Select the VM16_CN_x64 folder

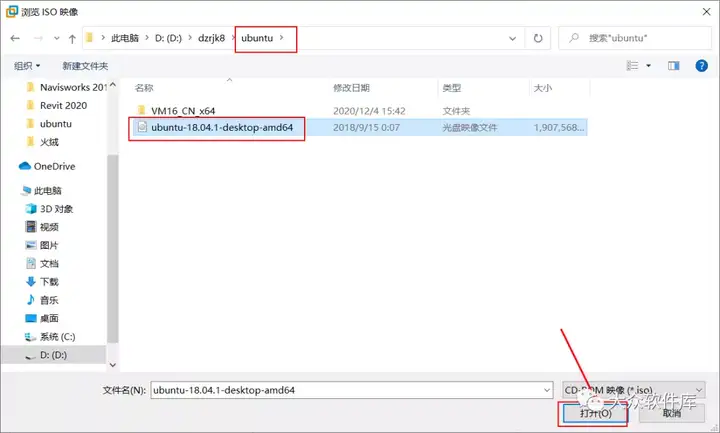tap(183, 111)
